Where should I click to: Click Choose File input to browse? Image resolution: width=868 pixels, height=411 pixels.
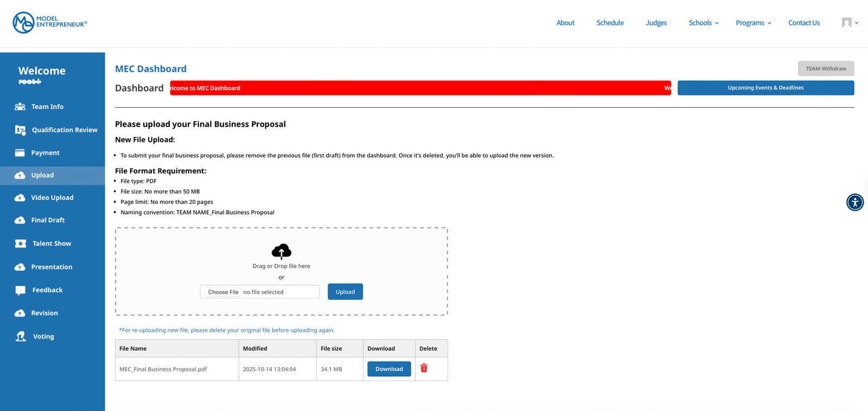pyautogui.click(x=223, y=292)
